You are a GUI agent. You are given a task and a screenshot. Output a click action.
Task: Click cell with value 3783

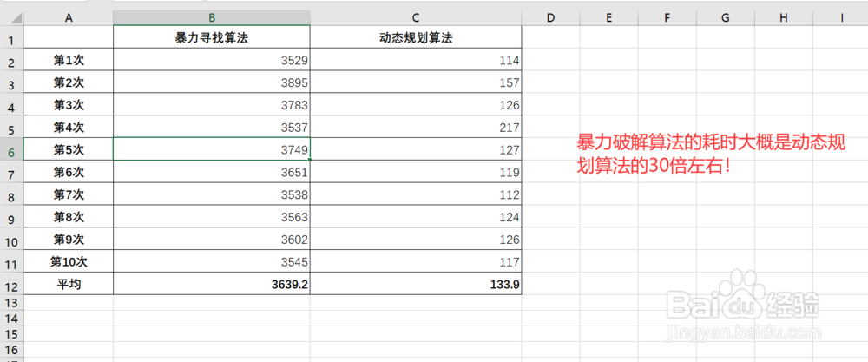212,105
